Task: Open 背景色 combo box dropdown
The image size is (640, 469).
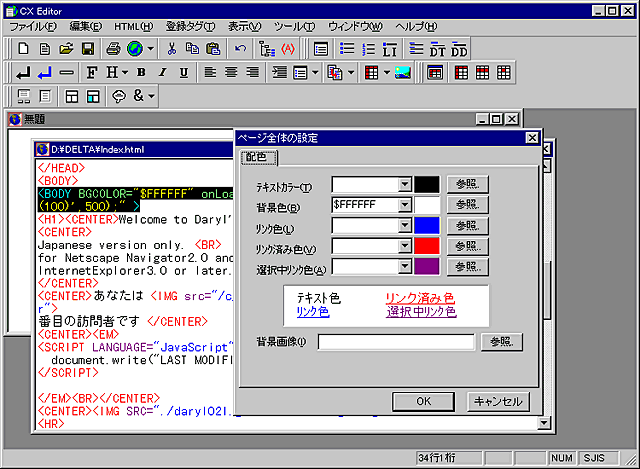Action: coord(404,204)
